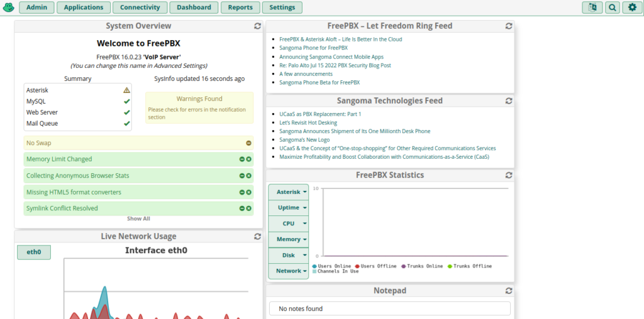
Task: Ignore the Symlink Conflict Resolved notification
Action: 242,208
